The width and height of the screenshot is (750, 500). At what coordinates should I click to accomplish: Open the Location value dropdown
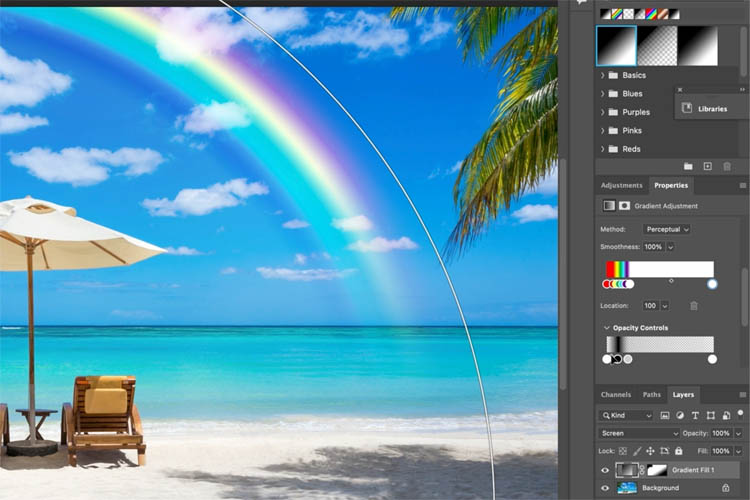(665, 305)
